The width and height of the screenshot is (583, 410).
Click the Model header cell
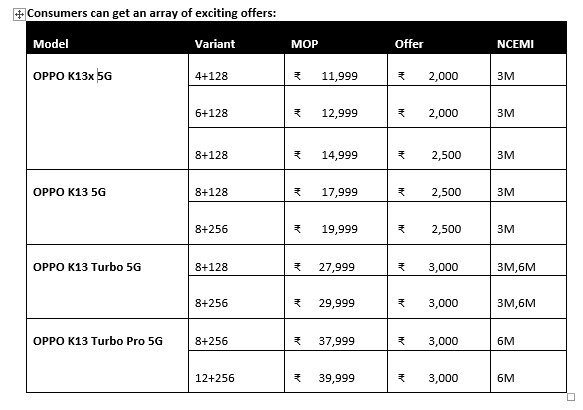[107, 38]
